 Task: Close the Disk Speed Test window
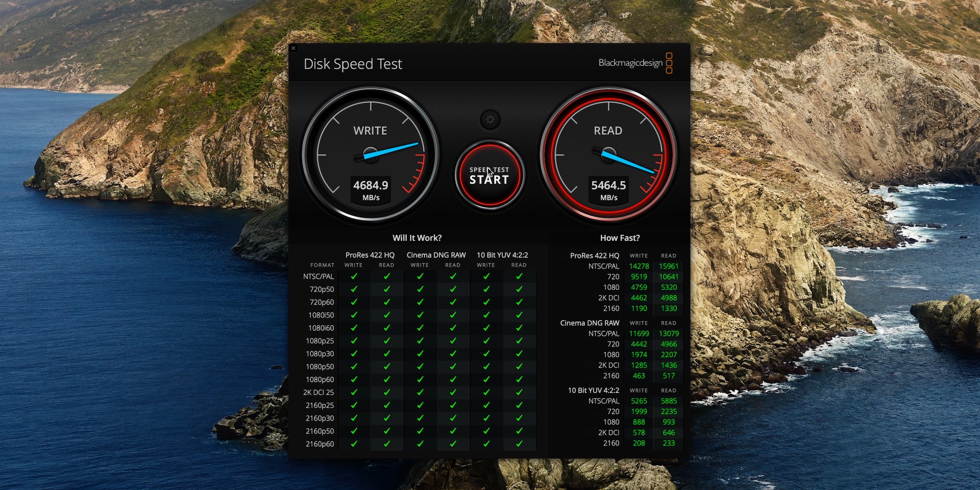[x=293, y=48]
